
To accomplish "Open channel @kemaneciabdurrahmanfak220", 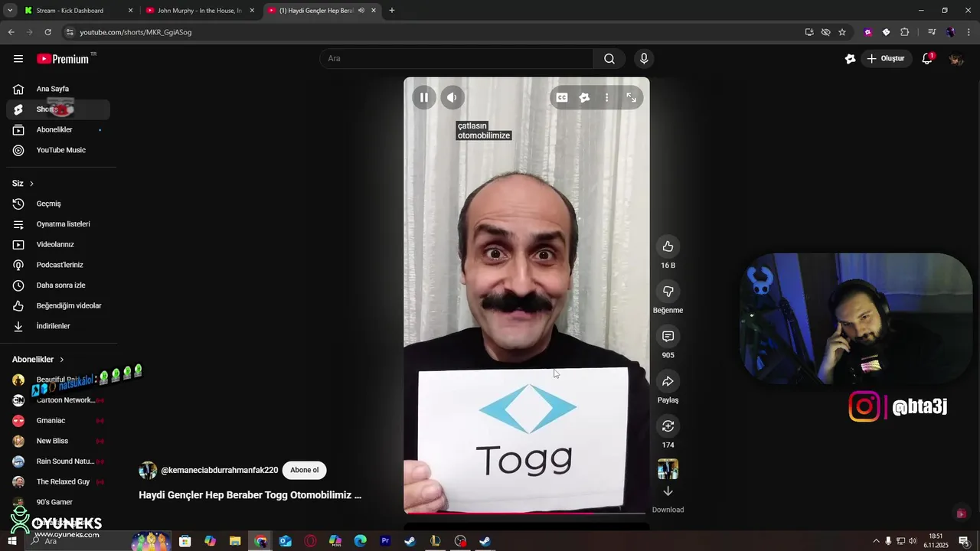I will pos(219,470).
